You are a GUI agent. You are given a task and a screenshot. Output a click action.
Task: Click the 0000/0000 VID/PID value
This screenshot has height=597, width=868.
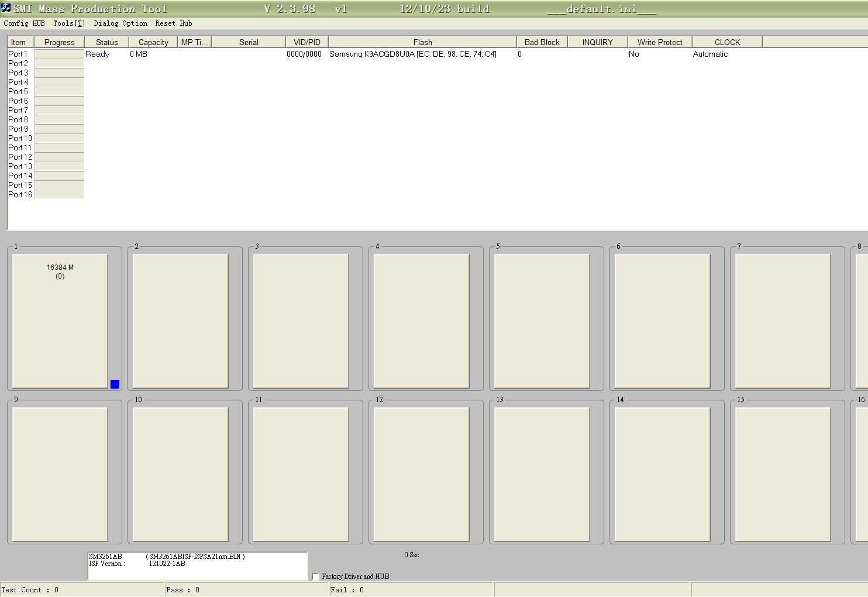coord(304,54)
